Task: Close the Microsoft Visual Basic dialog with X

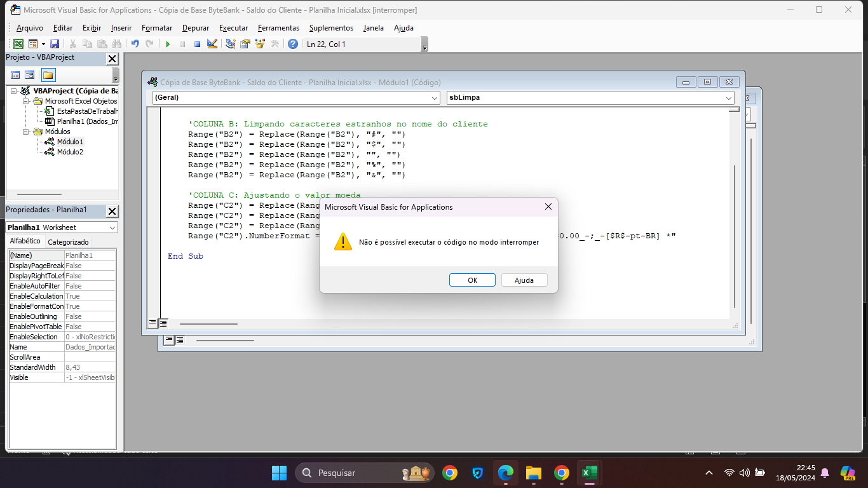Action: (x=548, y=207)
